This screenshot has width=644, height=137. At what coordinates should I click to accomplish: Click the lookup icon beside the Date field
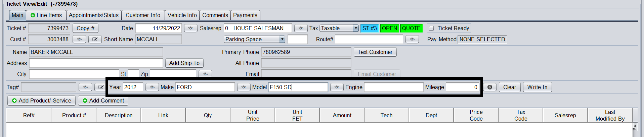190,28
